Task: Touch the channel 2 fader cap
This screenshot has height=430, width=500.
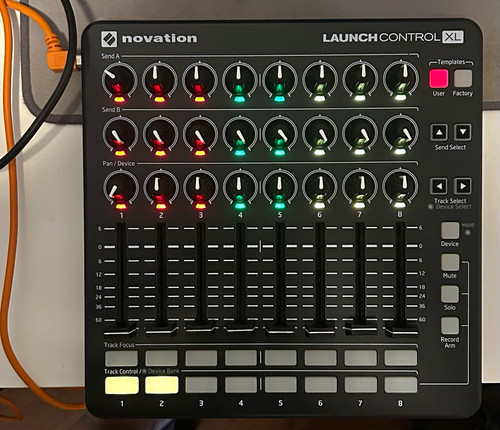Action: 161,329
